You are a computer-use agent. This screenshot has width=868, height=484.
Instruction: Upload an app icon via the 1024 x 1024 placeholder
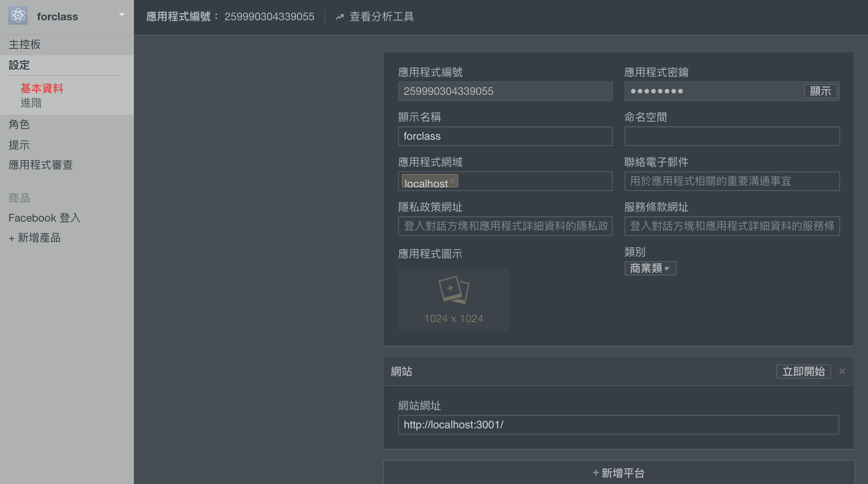pyautogui.click(x=453, y=300)
